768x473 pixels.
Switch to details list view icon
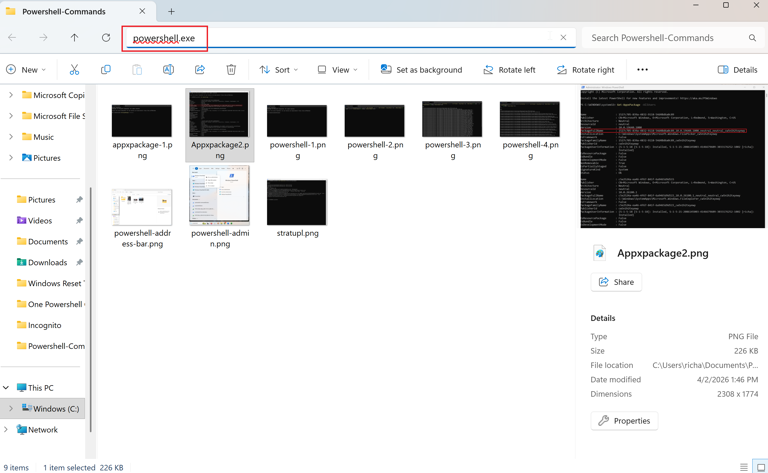[x=744, y=467]
